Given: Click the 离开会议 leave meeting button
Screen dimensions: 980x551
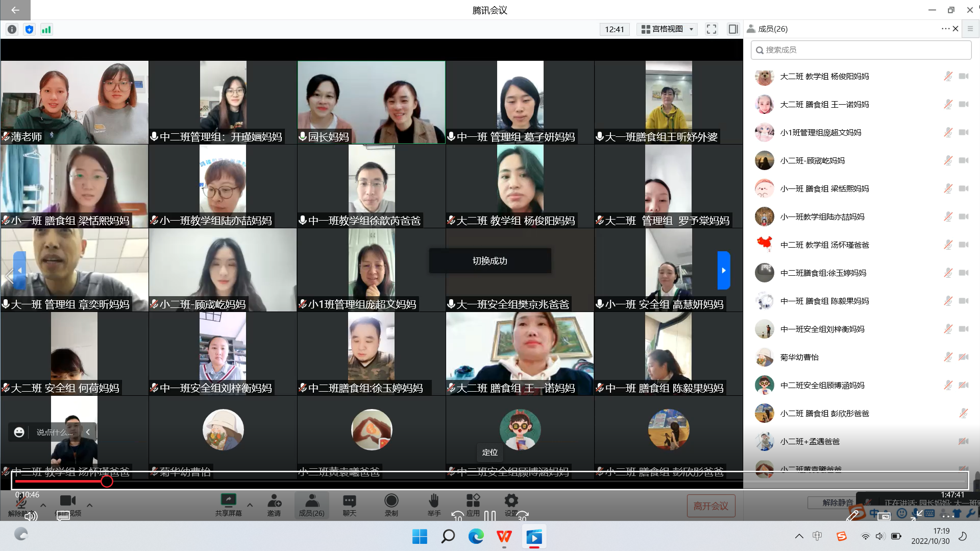Looking at the screenshot, I should tap(710, 506).
